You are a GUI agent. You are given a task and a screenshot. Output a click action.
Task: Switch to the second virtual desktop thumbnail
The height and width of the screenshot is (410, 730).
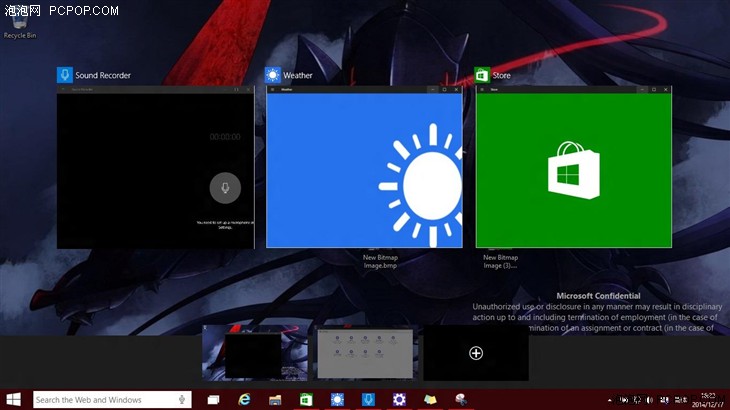[365, 353]
